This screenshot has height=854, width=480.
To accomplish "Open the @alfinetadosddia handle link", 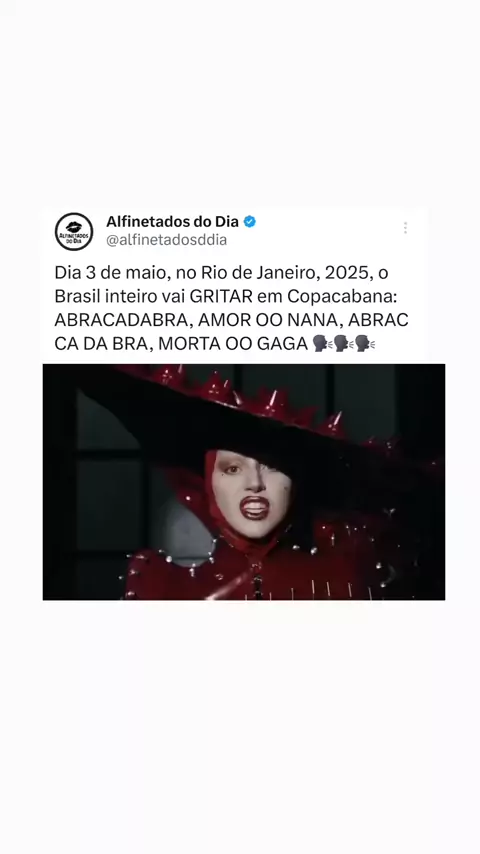I will [x=166, y=240].
